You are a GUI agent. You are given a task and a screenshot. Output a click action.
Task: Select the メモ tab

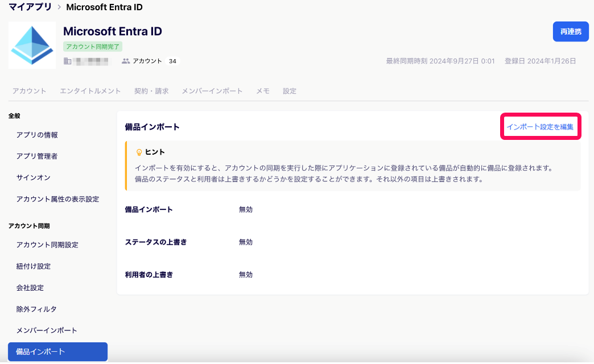(x=262, y=91)
